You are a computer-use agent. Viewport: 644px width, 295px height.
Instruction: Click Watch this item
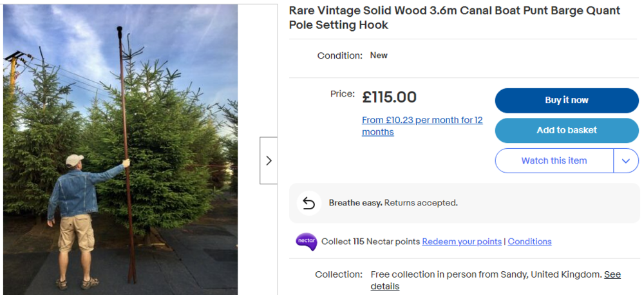click(554, 160)
